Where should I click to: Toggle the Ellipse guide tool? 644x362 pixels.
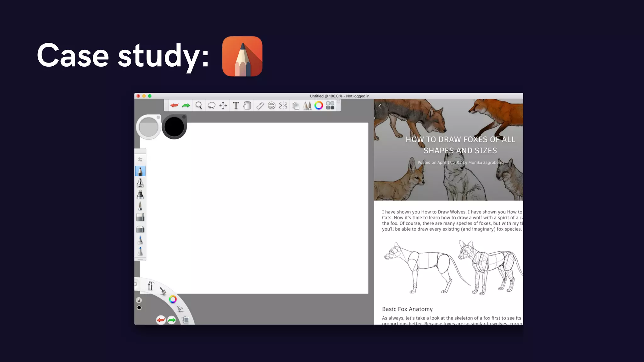coord(272,106)
